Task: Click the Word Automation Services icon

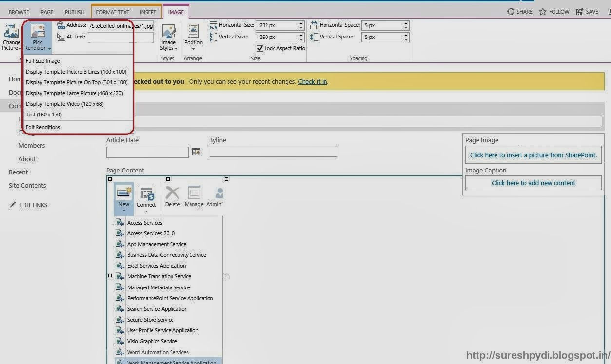Action: [x=120, y=352]
